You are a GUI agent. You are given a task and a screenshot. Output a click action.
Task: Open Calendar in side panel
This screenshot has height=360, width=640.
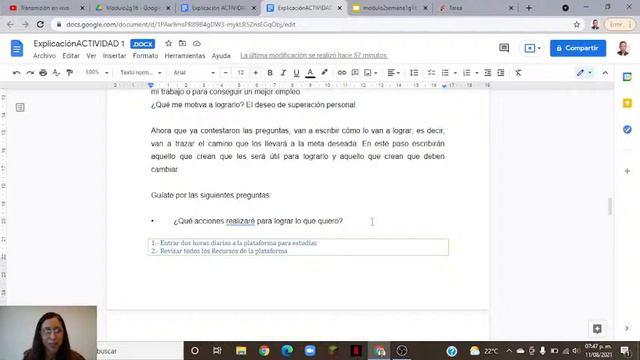coord(627,77)
